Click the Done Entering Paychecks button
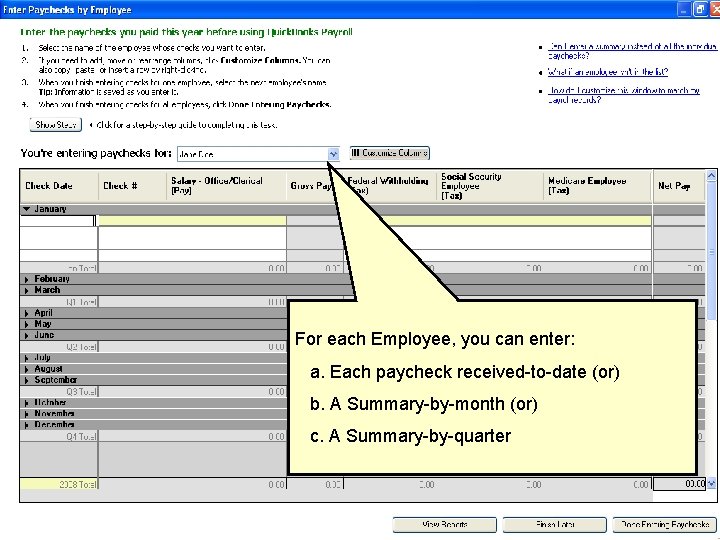Screen dimensions: 720x540 [x=665, y=524]
